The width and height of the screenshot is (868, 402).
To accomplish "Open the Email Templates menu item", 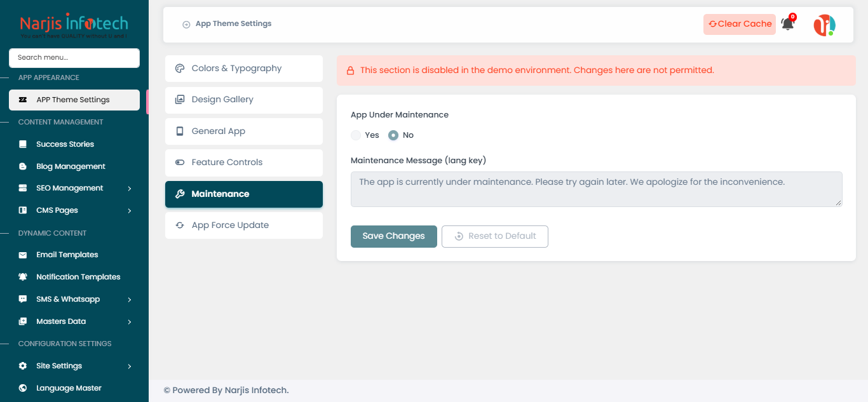I will (x=74, y=255).
